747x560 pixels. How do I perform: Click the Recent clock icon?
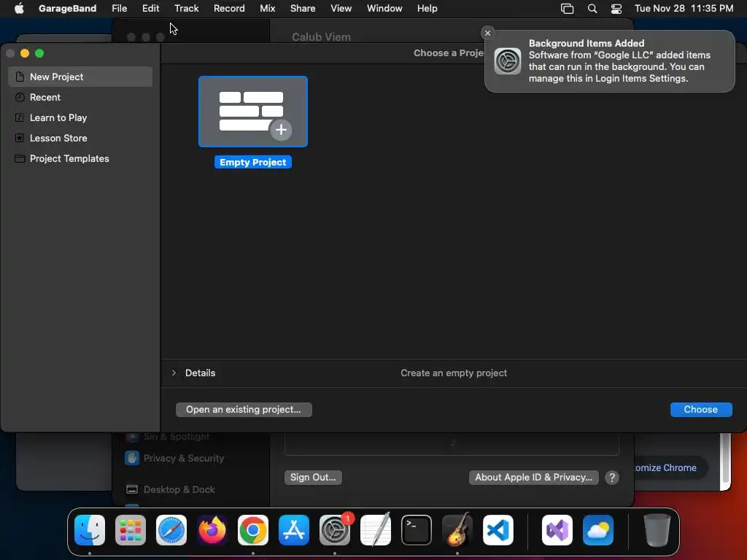click(20, 97)
